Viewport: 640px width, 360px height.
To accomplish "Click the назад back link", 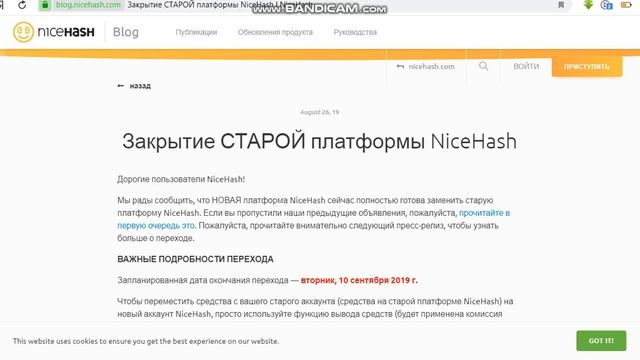I will (140, 86).
